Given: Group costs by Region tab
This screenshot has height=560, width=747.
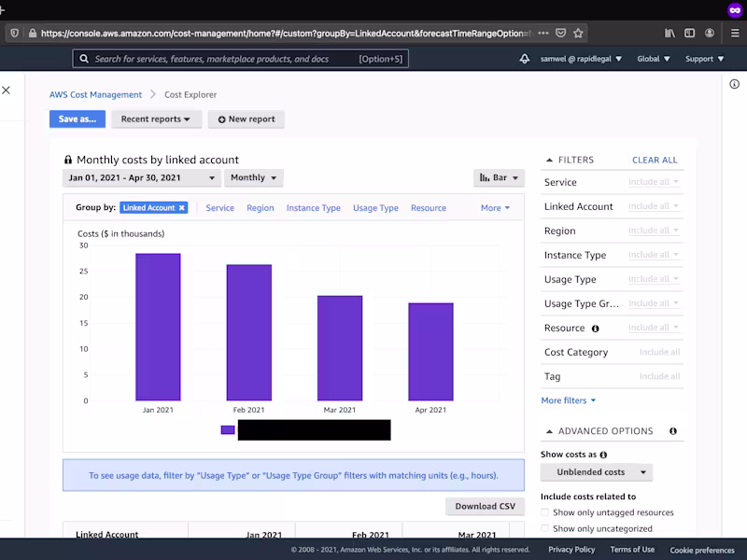Looking at the screenshot, I should click(260, 208).
